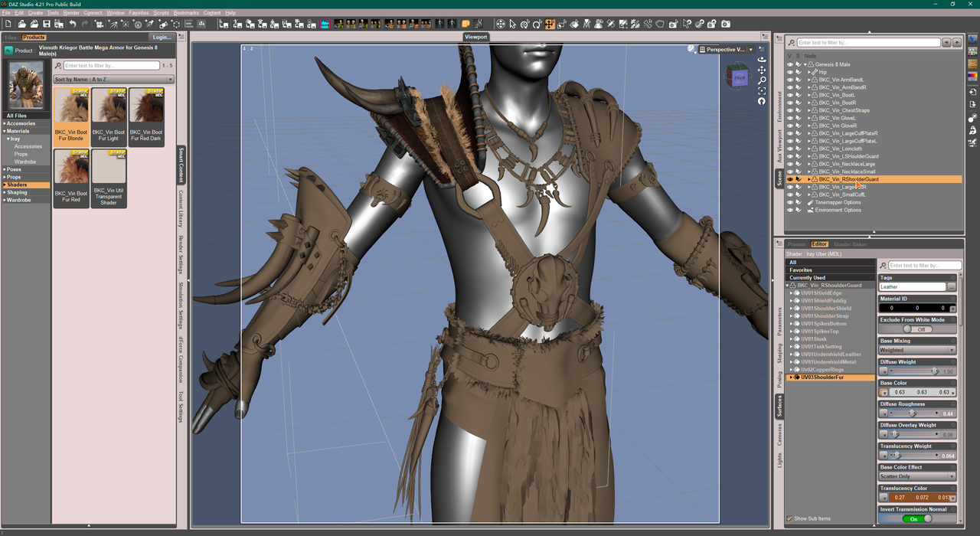Toggle Invert Transmission Normal On switch
Screen dimensions: 980x536
(917, 518)
